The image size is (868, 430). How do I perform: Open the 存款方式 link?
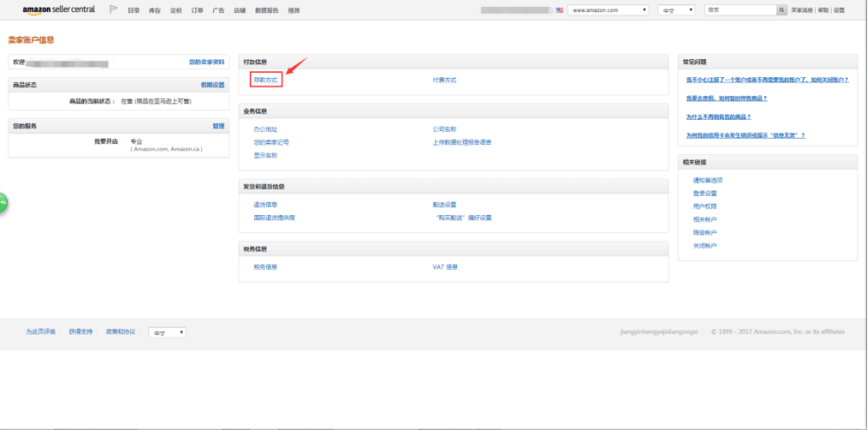pos(265,80)
